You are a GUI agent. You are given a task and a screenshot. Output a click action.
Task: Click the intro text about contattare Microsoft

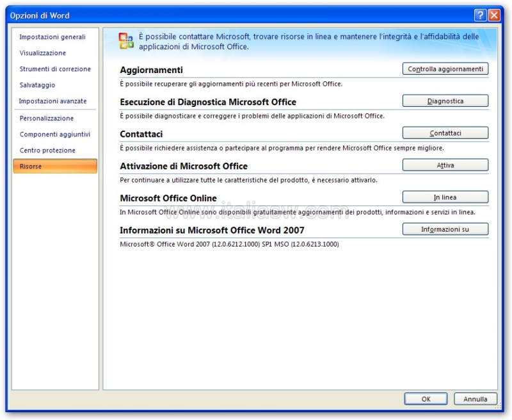308,42
